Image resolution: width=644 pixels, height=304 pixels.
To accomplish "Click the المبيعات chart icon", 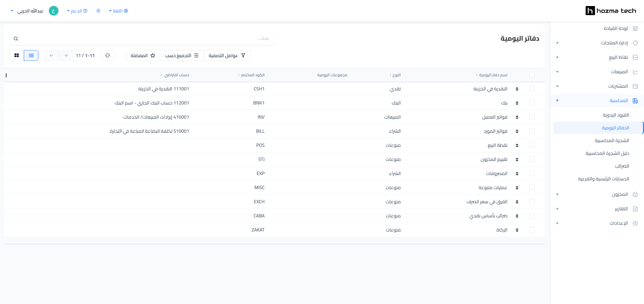I will click(x=635, y=72).
